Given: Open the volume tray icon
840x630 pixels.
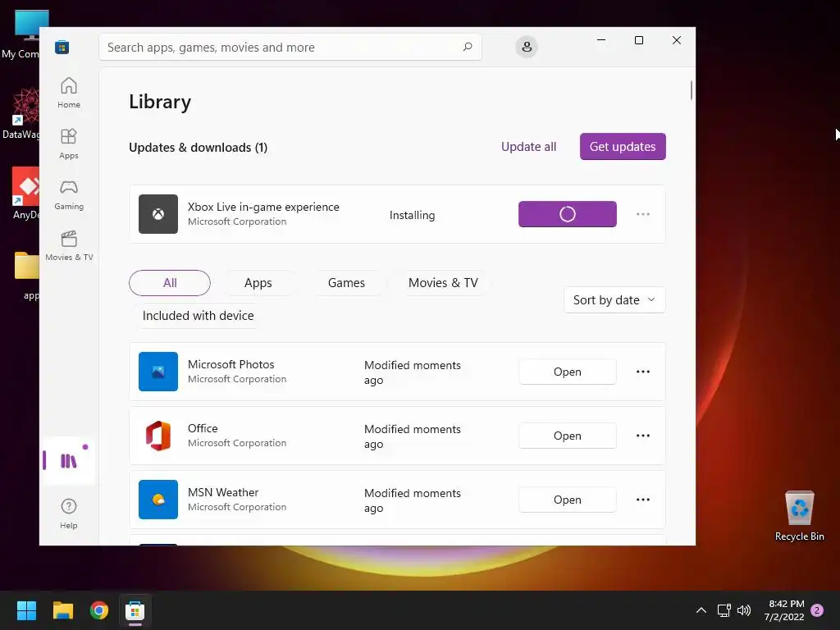Looking at the screenshot, I should coord(744,610).
